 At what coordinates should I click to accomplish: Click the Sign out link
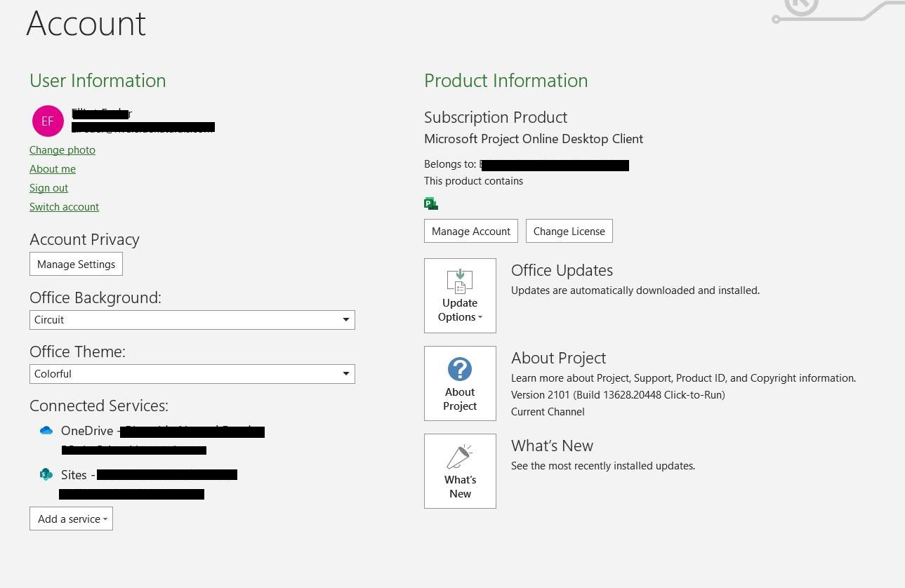click(48, 187)
